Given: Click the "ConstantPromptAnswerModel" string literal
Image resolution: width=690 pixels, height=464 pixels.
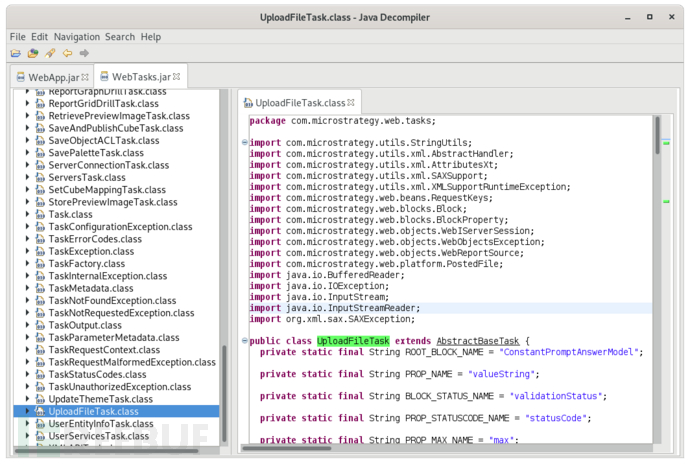Looking at the screenshot, I should [x=569, y=352].
